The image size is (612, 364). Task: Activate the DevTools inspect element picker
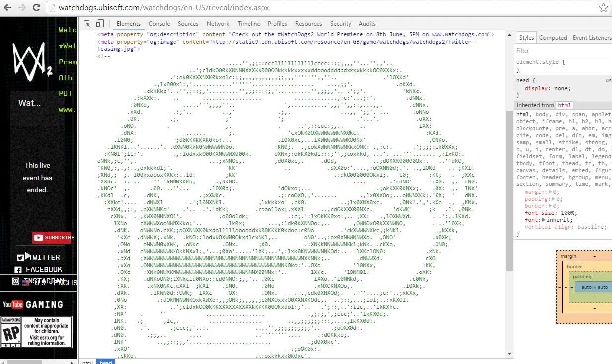pos(87,24)
